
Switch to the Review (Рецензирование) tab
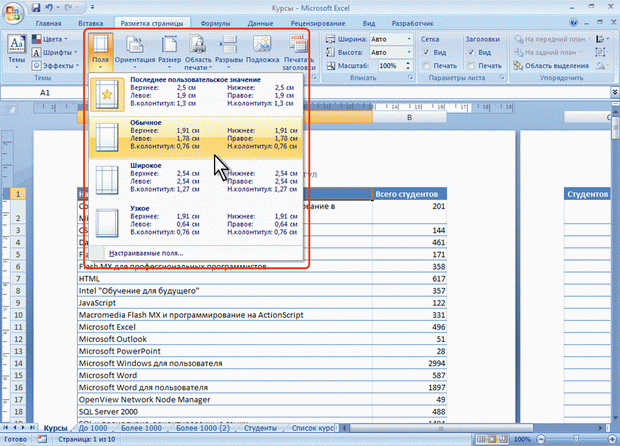click(x=318, y=23)
